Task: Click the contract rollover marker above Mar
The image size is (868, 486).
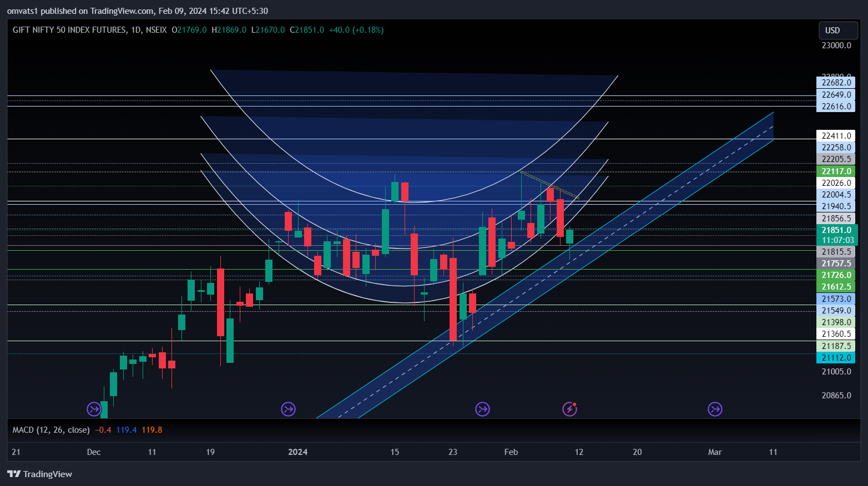Action: [x=715, y=409]
